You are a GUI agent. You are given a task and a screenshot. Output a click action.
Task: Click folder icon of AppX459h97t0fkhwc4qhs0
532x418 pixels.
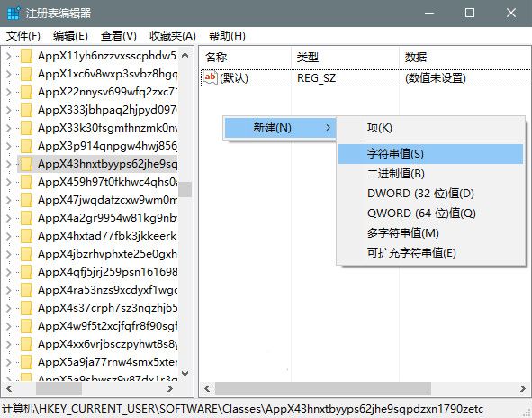26,182
